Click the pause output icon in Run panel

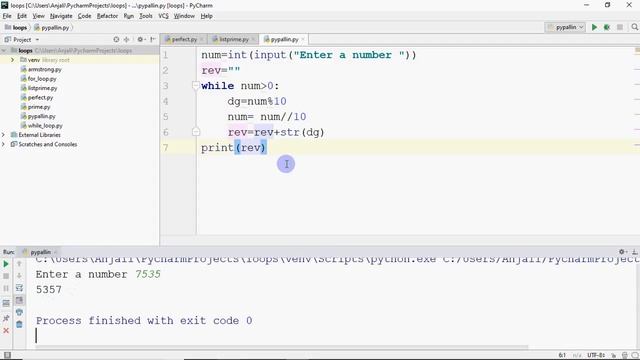point(6,289)
